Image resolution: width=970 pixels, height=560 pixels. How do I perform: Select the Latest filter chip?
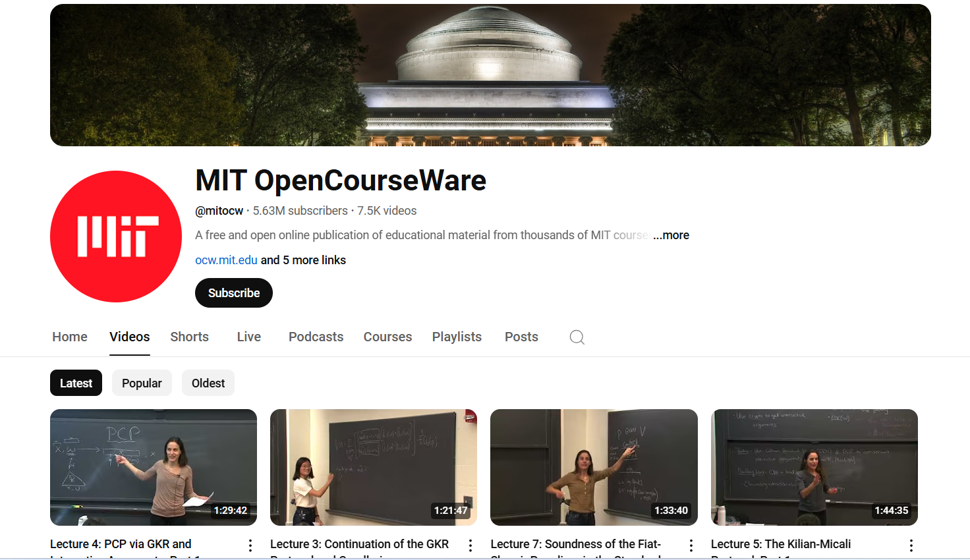tap(76, 383)
